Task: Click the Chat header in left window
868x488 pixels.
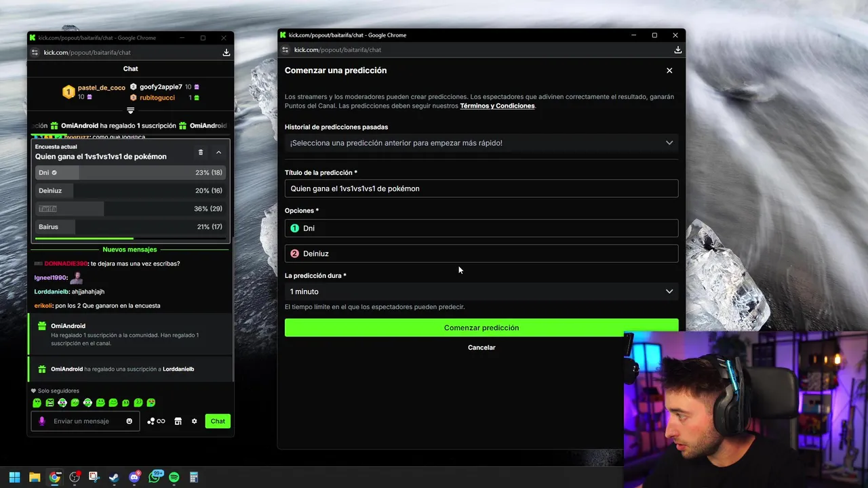Action: 130,68
